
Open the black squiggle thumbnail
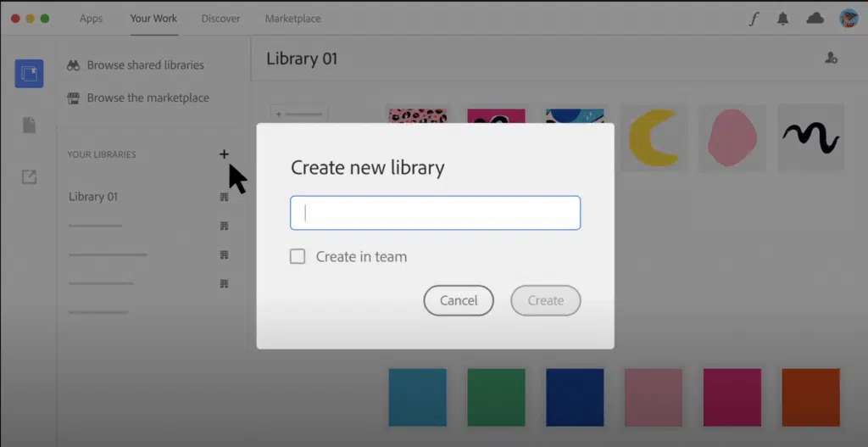(x=811, y=137)
